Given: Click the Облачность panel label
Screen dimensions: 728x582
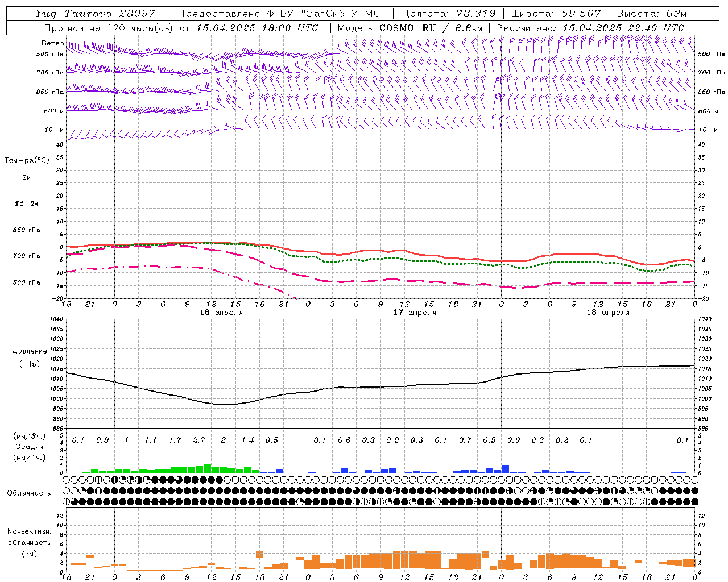Looking at the screenshot, I should [x=29, y=493].
